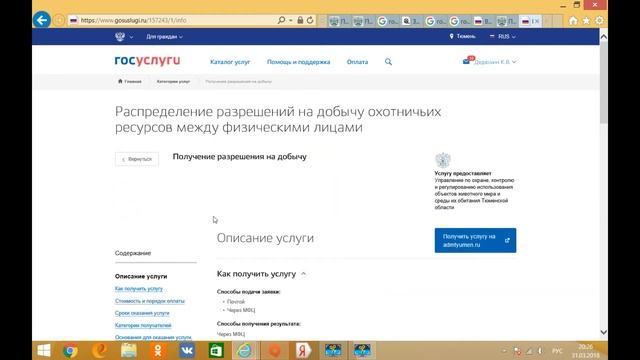Image resolution: width=640 pixels, height=360 pixels.
Task: Click the mail notifications envelope icon
Action: point(466,61)
